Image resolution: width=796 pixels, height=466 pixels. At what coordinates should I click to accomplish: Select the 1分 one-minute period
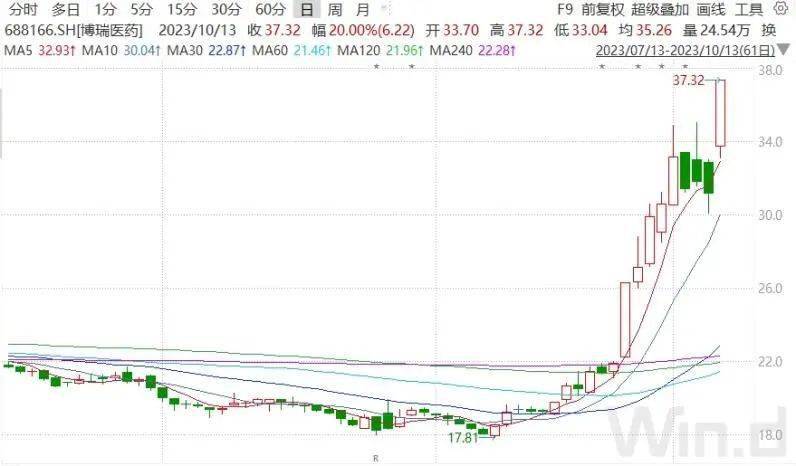point(107,10)
